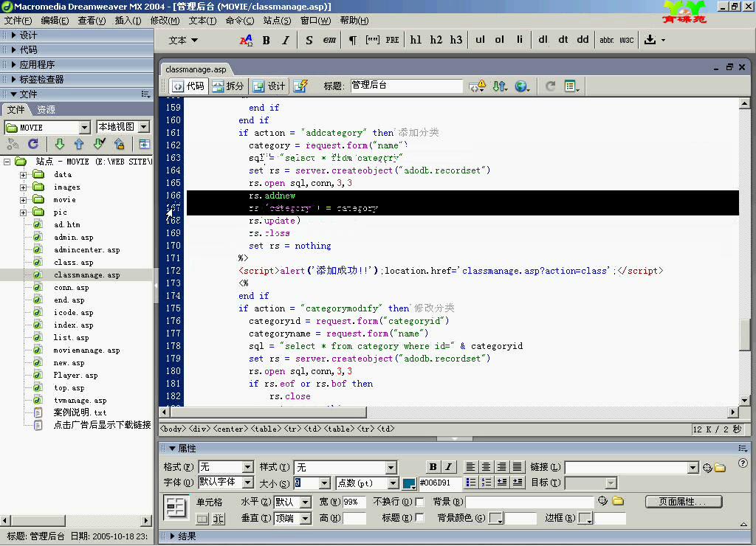Open View Options icon in document toolbar
756x546 pixels.
pos(571,86)
